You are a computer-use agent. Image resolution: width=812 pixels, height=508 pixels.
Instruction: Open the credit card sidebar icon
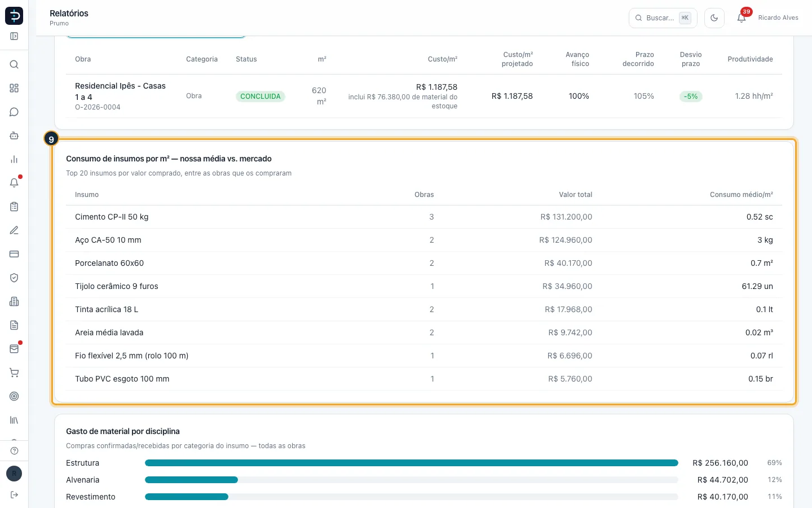(x=14, y=254)
